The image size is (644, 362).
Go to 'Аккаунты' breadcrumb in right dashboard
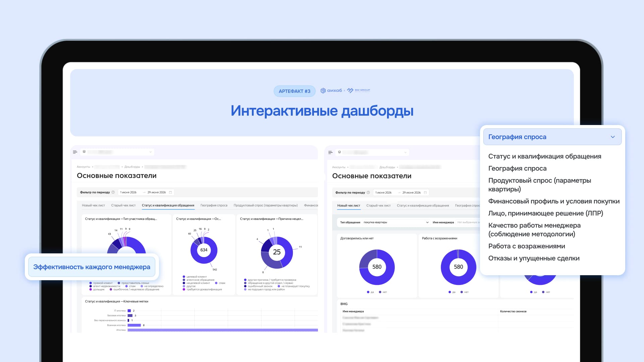(339, 167)
